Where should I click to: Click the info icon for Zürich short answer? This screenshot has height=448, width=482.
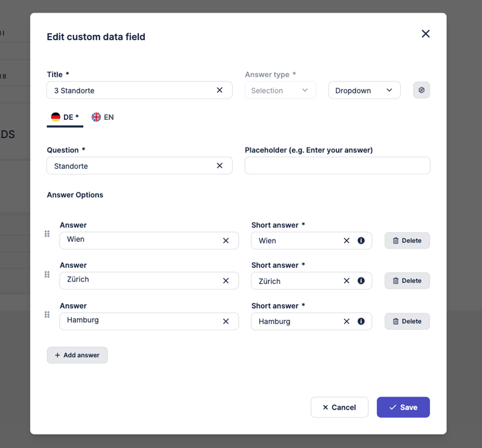pos(361,281)
